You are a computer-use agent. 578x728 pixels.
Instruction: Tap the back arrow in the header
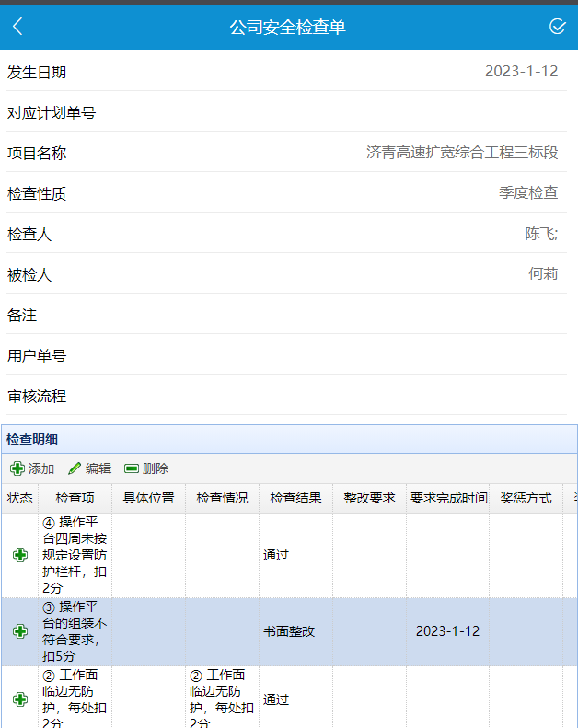click(x=18, y=27)
